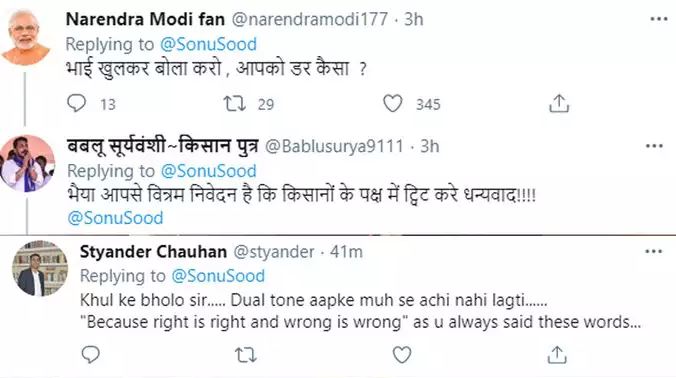Image resolution: width=676 pixels, height=378 pixels.
Task: Open more options for Bablusurya9111 tweet
Action: coord(654,146)
